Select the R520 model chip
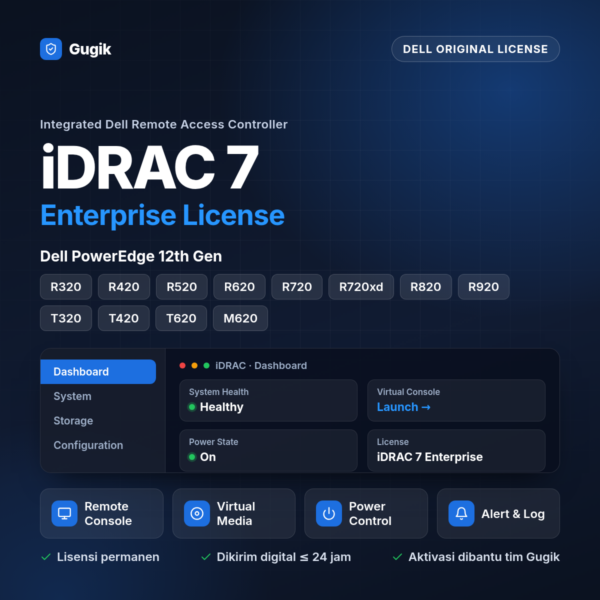The width and height of the screenshot is (600, 600). click(x=182, y=287)
